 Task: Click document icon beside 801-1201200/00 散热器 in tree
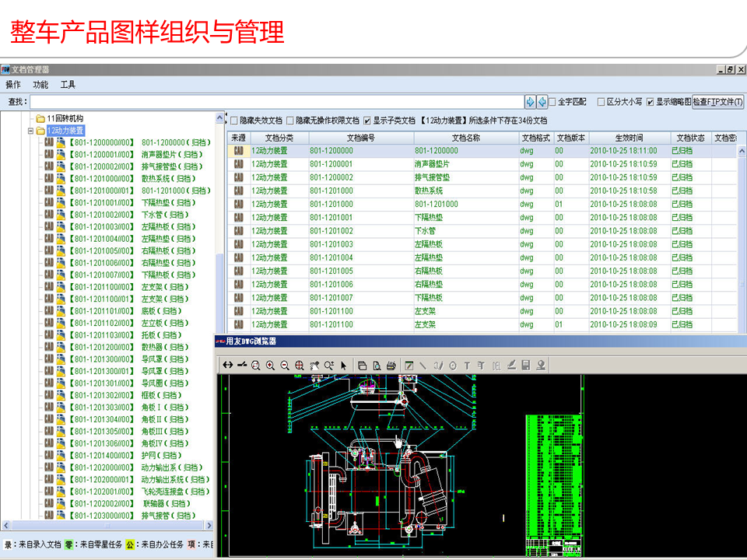point(61,347)
